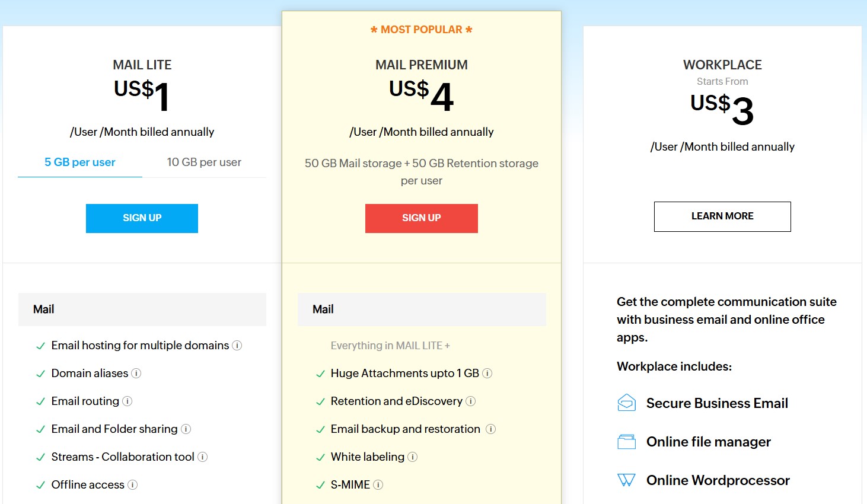The image size is (867, 504).
Task: Open White labeling info icon
Action: [x=413, y=457]
